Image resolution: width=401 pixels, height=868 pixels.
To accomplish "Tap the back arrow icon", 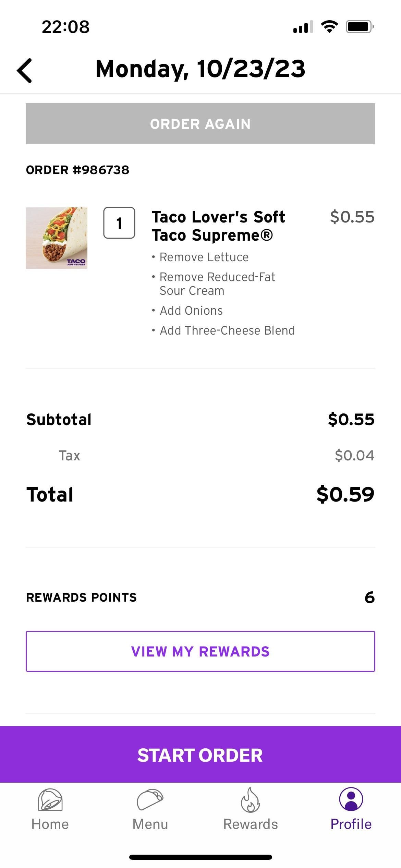I will [x=24, y=70].
